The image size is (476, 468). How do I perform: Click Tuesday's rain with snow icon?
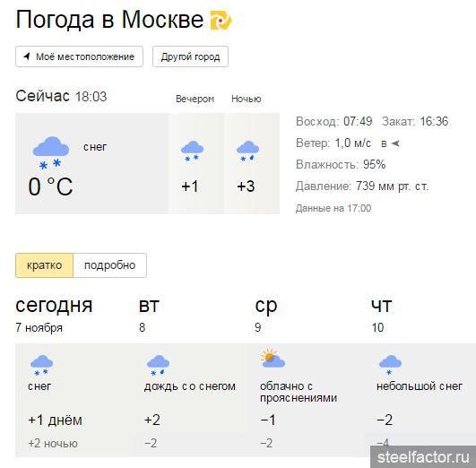click(158, 365)
